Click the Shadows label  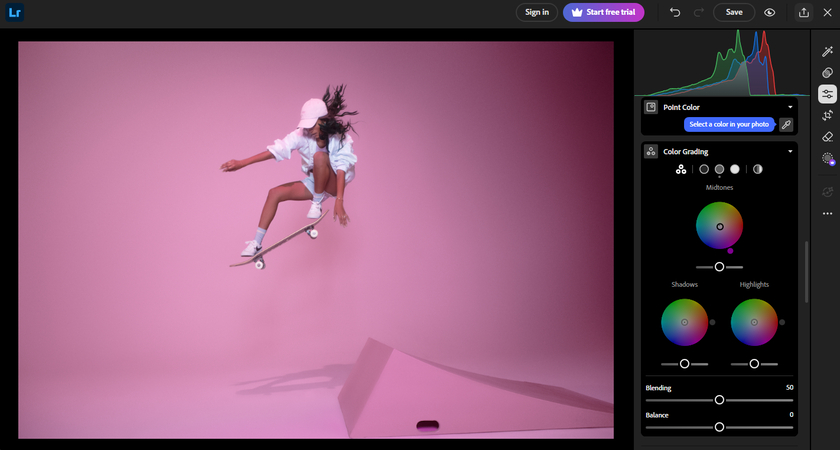(685, 284)
